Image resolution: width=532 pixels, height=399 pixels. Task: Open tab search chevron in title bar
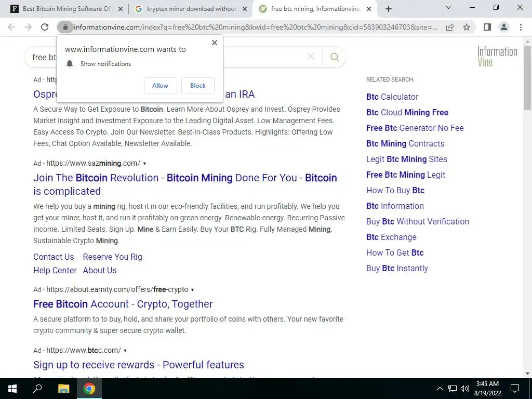coord(448,7)
